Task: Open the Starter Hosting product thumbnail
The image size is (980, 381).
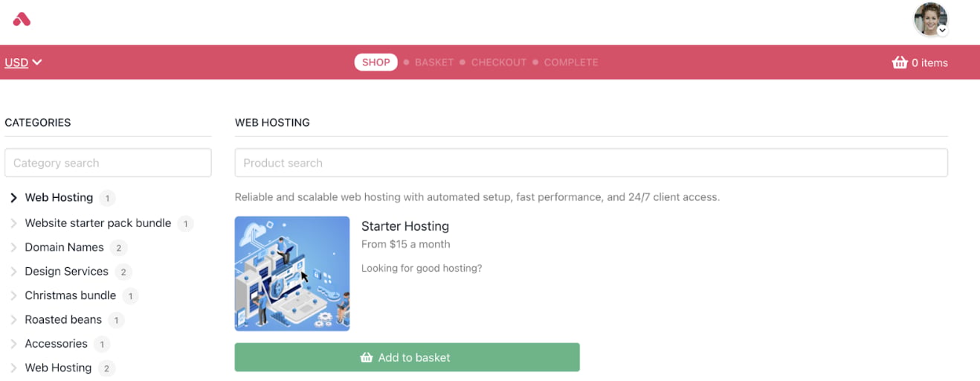Action: pyautogui.click(x=292, y=274)
